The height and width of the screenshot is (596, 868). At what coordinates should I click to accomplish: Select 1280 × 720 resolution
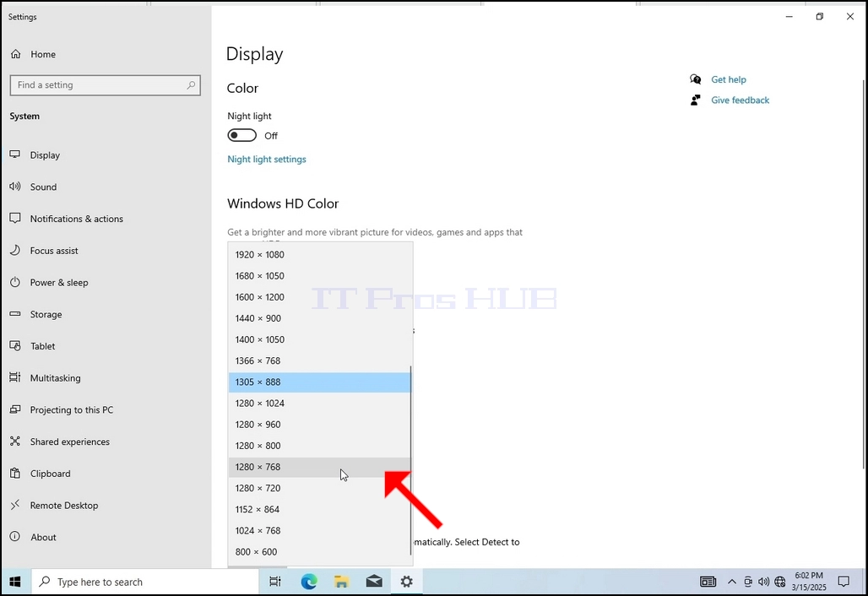pos(320,488)
